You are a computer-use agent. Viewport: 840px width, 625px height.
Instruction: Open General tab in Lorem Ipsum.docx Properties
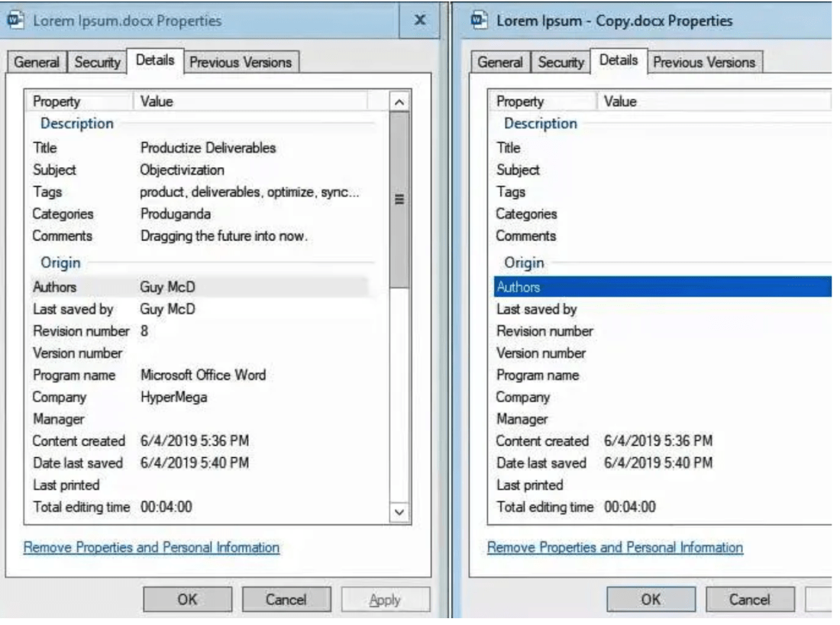click(37, 62)
